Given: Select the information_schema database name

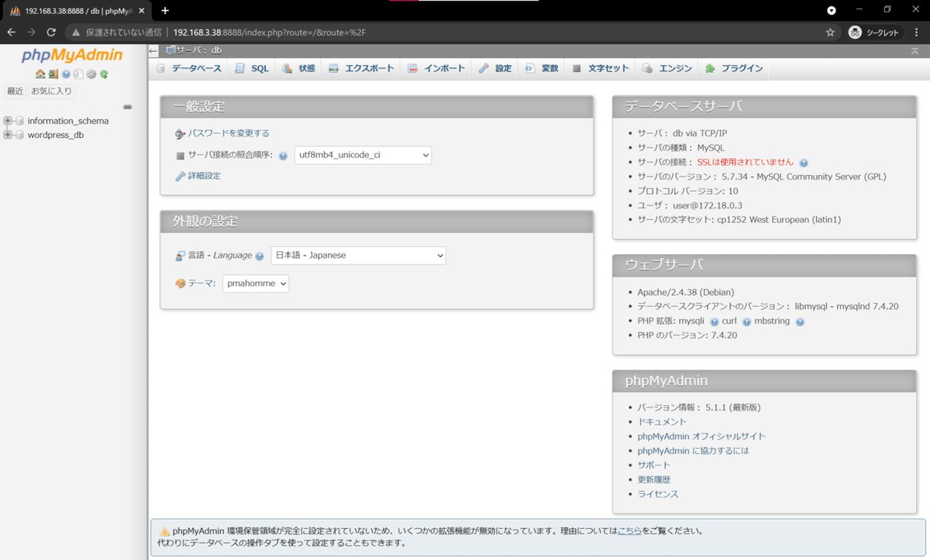Looking at the screenshot, I should [68, 121].
